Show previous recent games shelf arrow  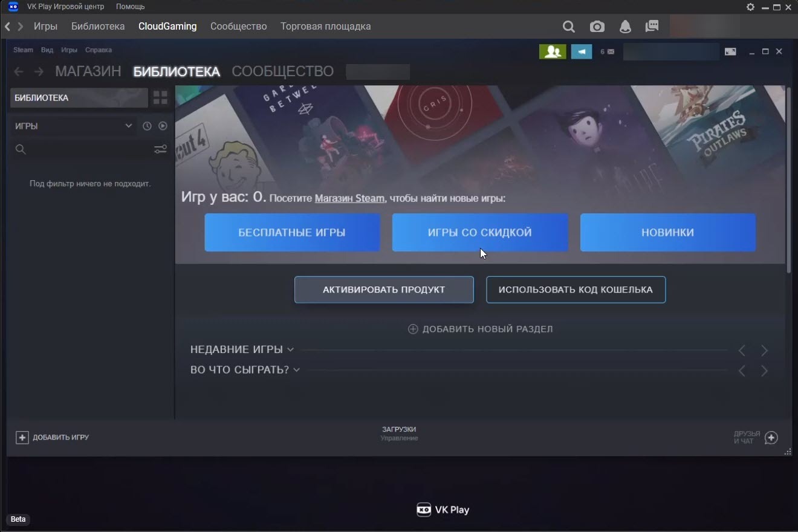(742, 351)
